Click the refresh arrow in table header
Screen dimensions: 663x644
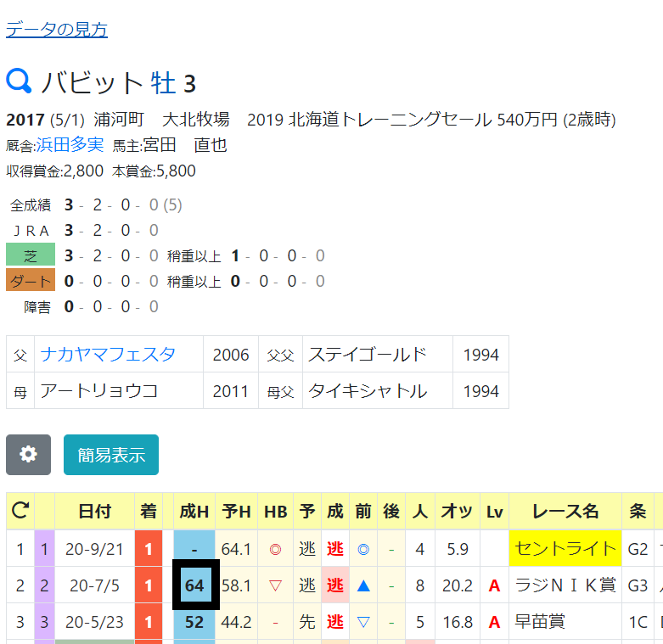[20, 511]
